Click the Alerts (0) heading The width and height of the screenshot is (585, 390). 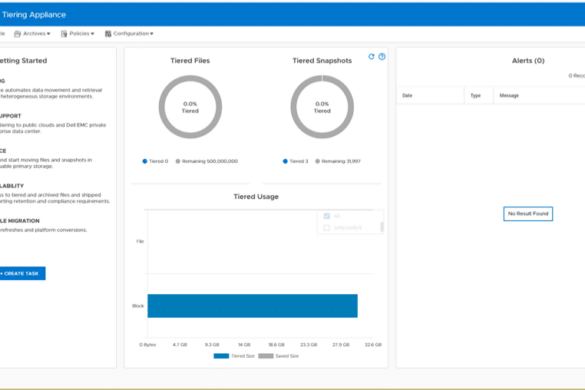click(x=528, y=61)
